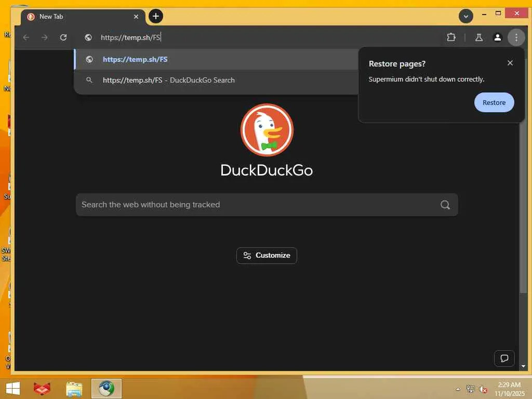The image size is (532, 399).
Task: Open the profile avatar icon
Action: coord(497,37)
